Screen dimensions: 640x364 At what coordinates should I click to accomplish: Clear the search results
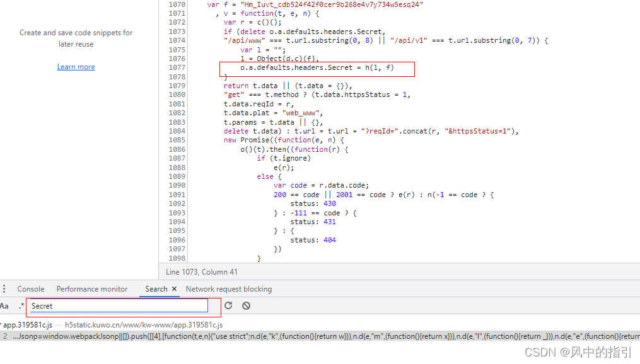click(x=246, y=305)
